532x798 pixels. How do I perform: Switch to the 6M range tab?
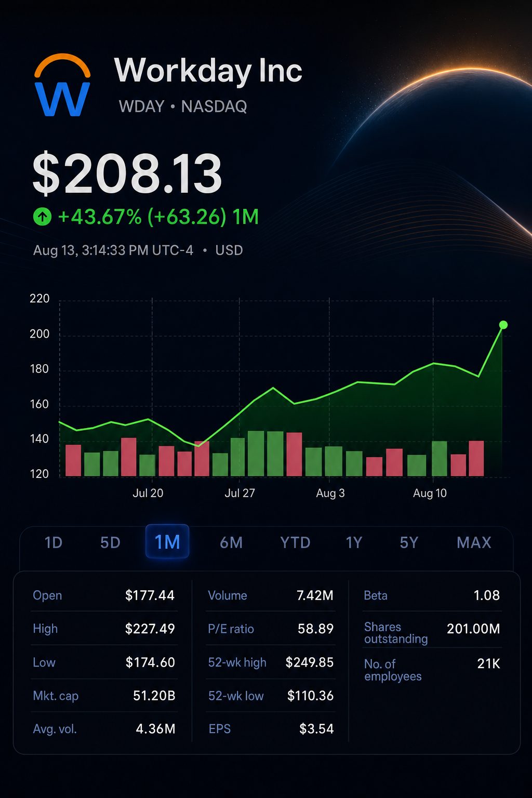(x=231, y=542)
